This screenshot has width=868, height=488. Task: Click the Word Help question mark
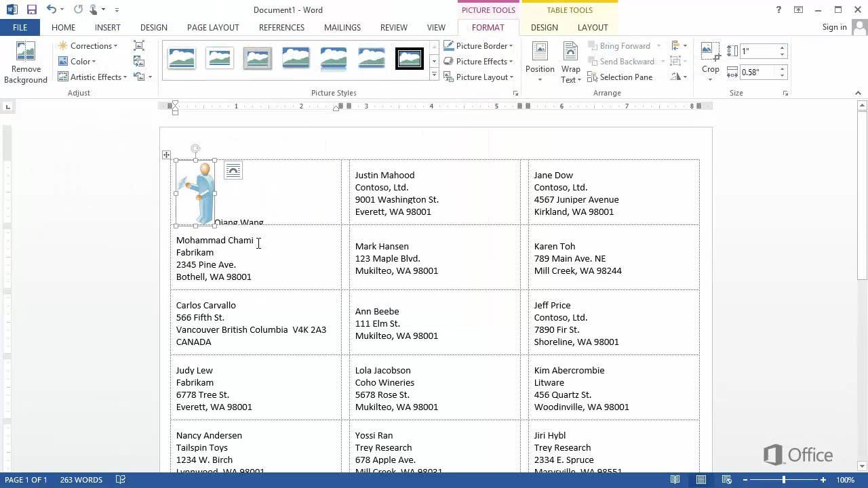coord(778,9)
